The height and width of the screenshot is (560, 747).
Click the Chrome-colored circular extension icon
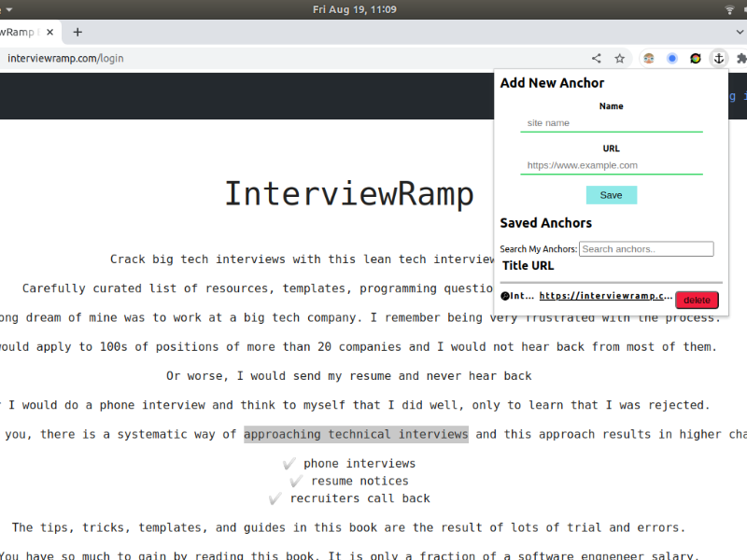696,58
